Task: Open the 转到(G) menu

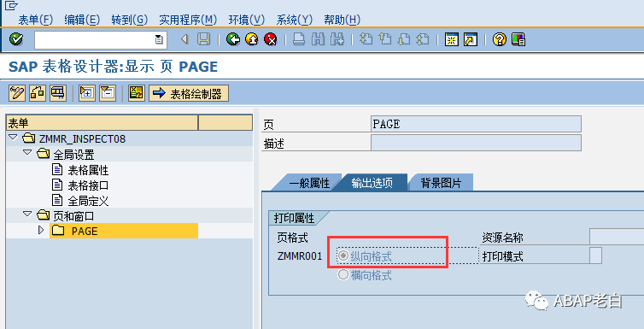Action: [x=129, y=20]
